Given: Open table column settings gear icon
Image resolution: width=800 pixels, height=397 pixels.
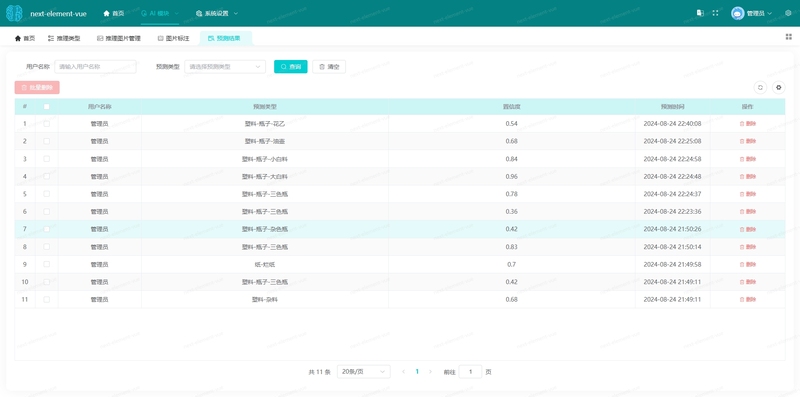Looking at the screenshot, I should tap(779, 87).
